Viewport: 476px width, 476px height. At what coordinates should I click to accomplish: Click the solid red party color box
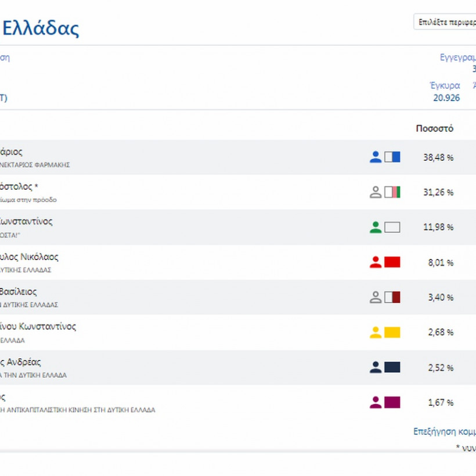[x=392, y=262]
